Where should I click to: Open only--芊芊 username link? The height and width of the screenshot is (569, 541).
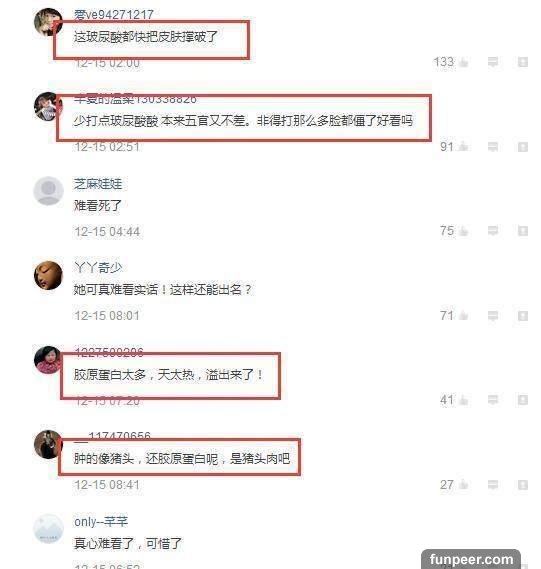click(101, 522)
